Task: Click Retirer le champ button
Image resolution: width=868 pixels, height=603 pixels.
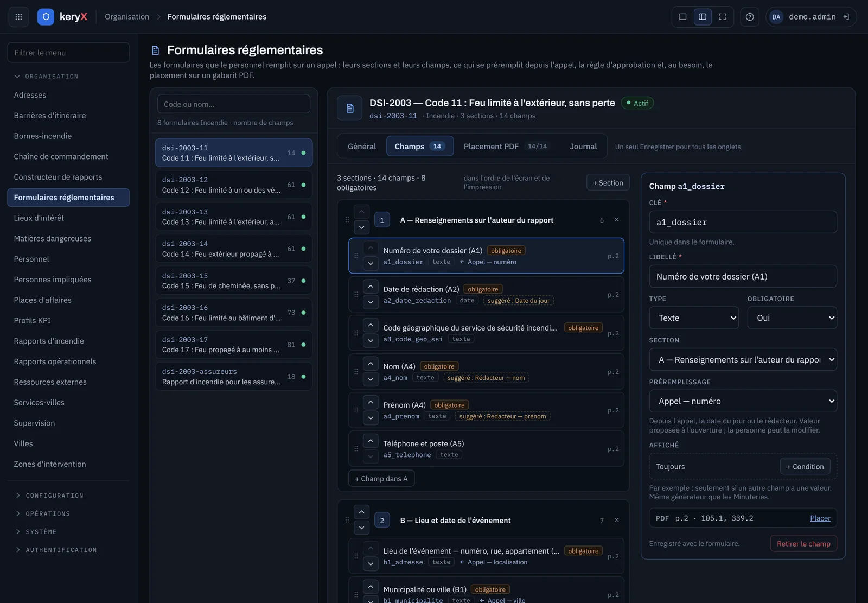Action: tap(803, 543)
